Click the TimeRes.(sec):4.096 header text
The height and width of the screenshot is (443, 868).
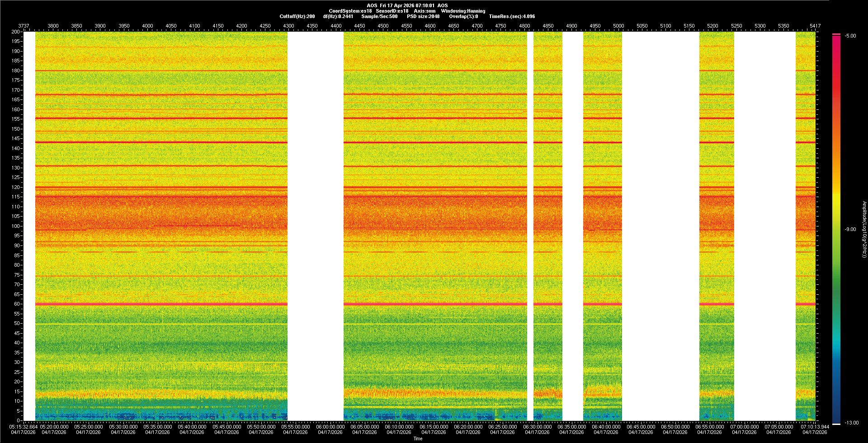[512, 16]
